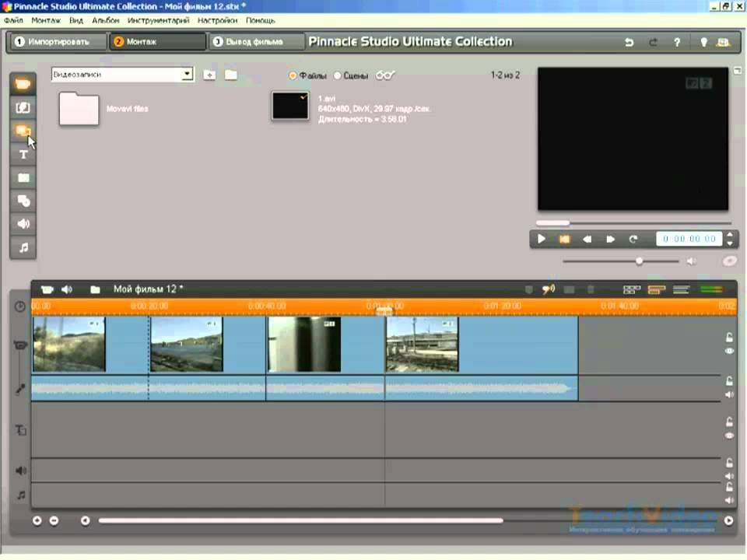Toggle lock on the original audio track
This screenshot has height=560, width=747.
(x=729, y=381)
